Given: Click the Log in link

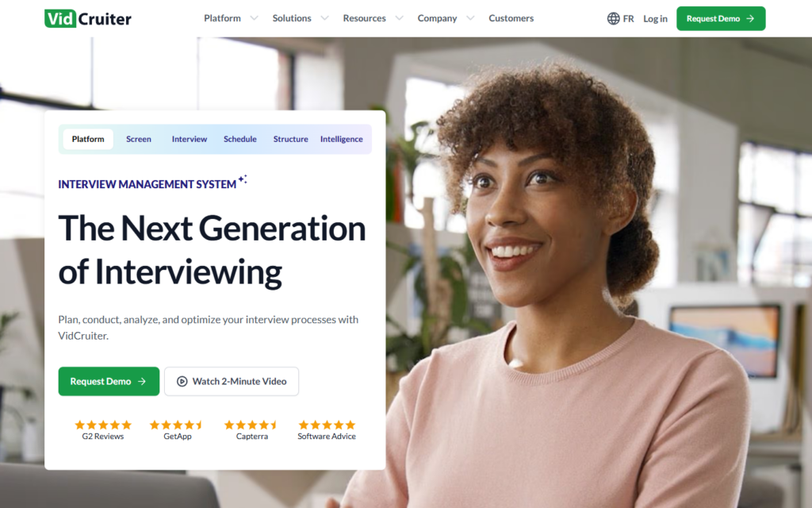Looking at the screenshot, I should click(655, 19).
